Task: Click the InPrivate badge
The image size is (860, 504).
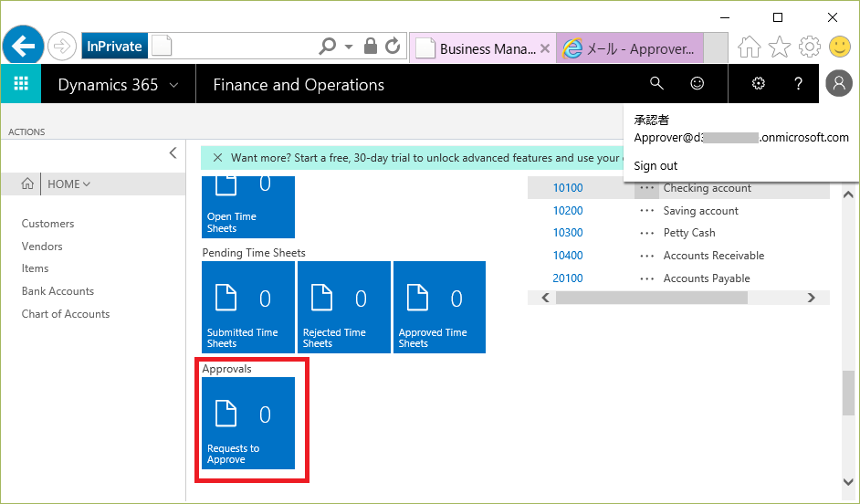Action: point(115,46)
